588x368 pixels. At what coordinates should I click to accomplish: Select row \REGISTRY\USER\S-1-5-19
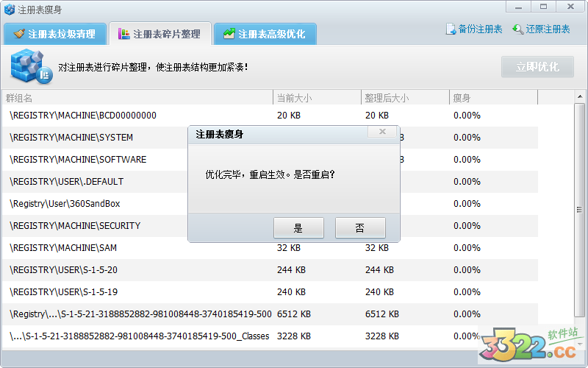tap(270, 292)
